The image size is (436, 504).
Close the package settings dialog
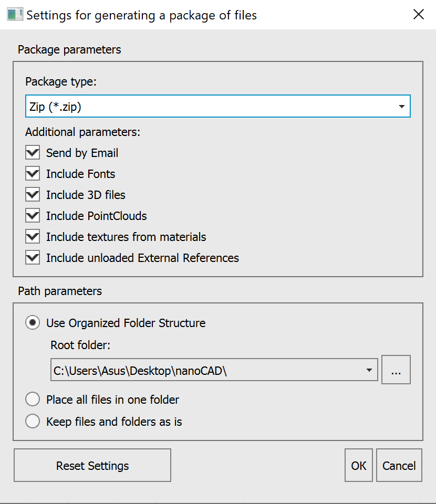tap(419, 15)
